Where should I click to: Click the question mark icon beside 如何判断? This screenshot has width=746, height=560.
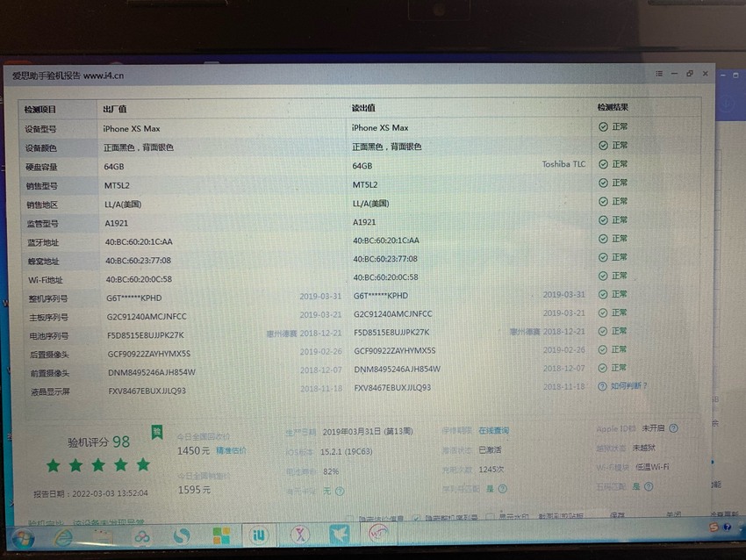coord(602,386)
